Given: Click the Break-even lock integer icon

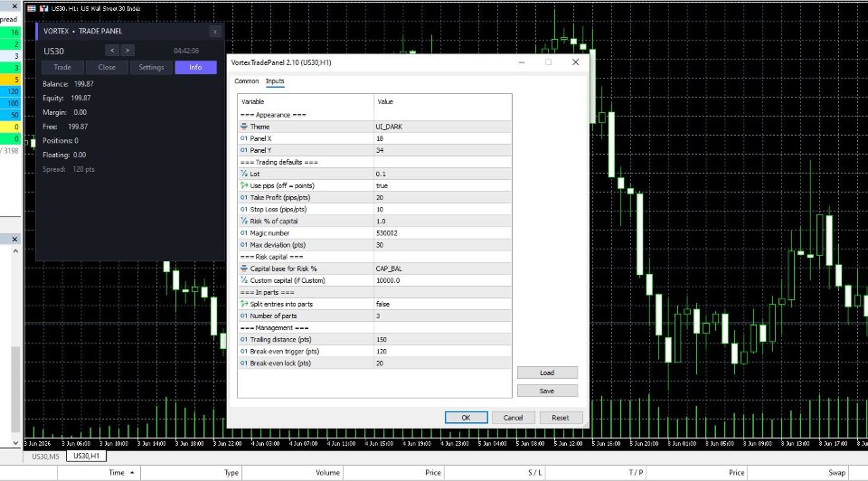Looking at the screenshot, I should coord(244,363).
